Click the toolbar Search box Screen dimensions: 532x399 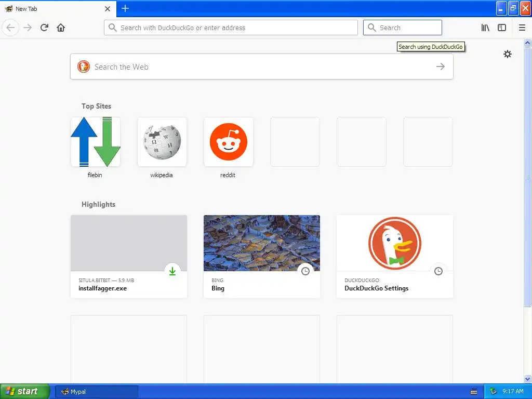pyautogui.click(x=403, y=28)
